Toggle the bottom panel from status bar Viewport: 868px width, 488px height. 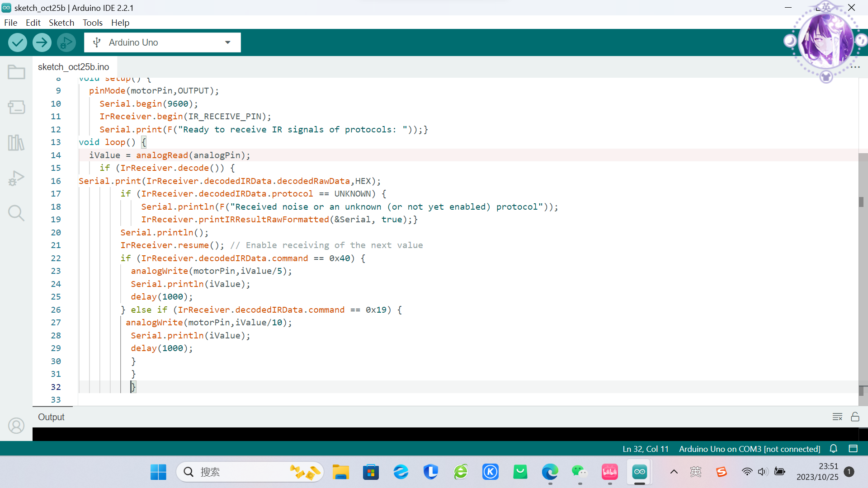(853, 449)
